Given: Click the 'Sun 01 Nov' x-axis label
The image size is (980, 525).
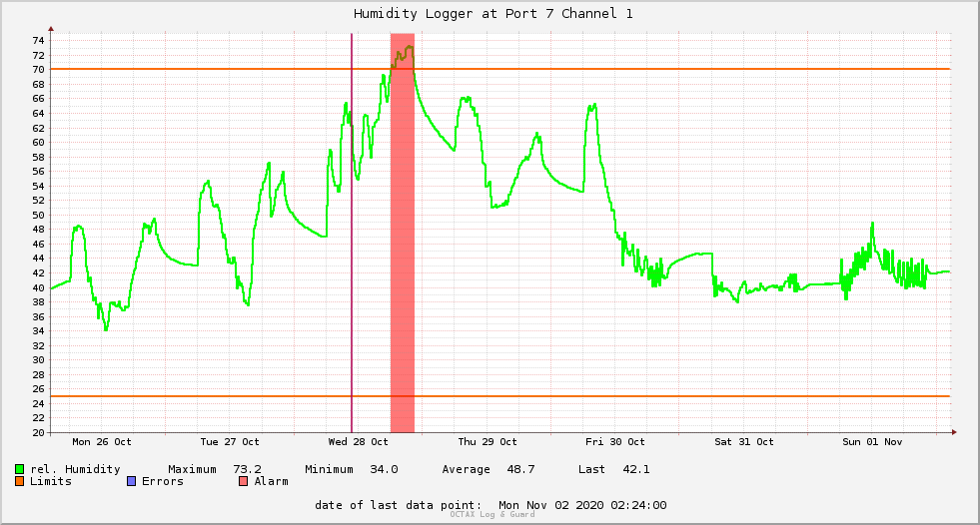Looking at the screenshot, I should pos(872,442).
